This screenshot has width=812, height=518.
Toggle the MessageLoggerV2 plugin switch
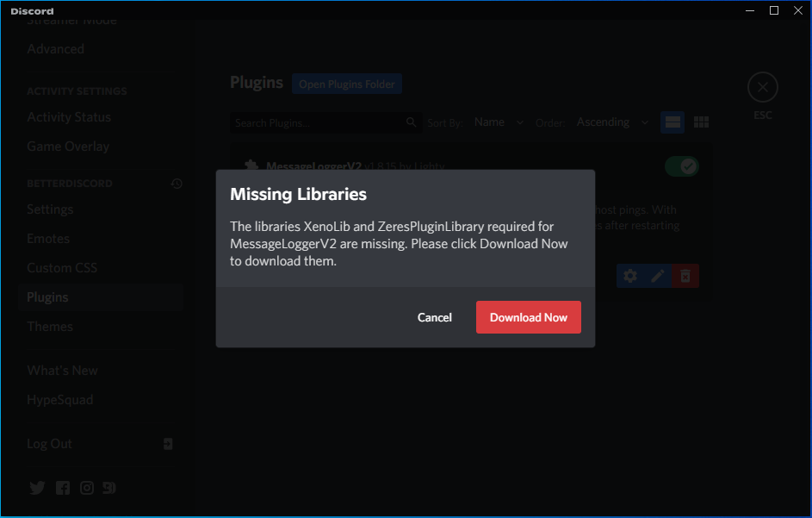click(x=681, y=166)
